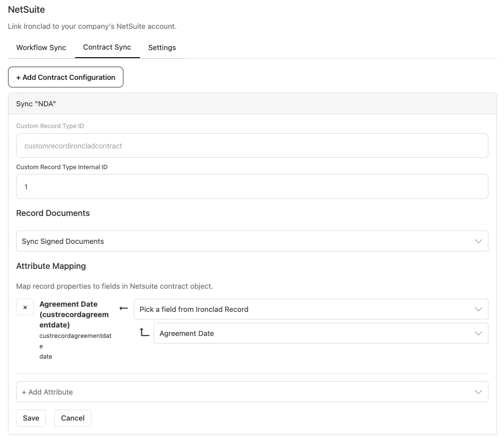Switch to the Settings tab
The width and height of the screenshot is (504, 439).
click(162, 48)
